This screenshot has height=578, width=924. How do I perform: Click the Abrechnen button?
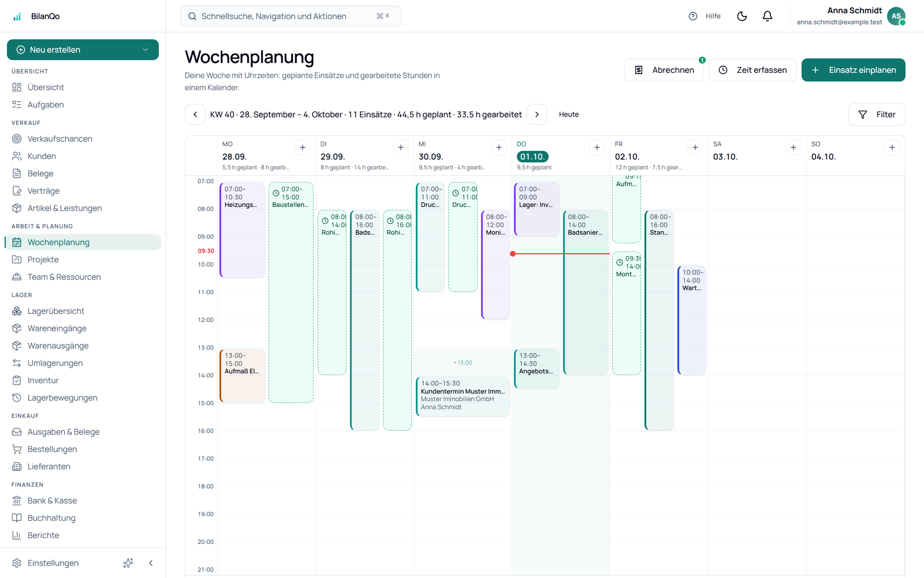click(664, 70)
